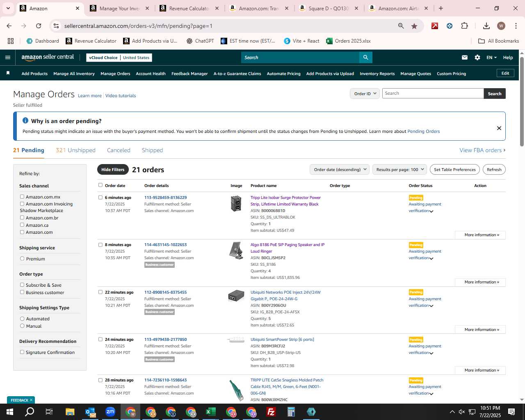Open FileZilla from the taskbar
Viewport: 525px width, 420px height.
[271, 412]
